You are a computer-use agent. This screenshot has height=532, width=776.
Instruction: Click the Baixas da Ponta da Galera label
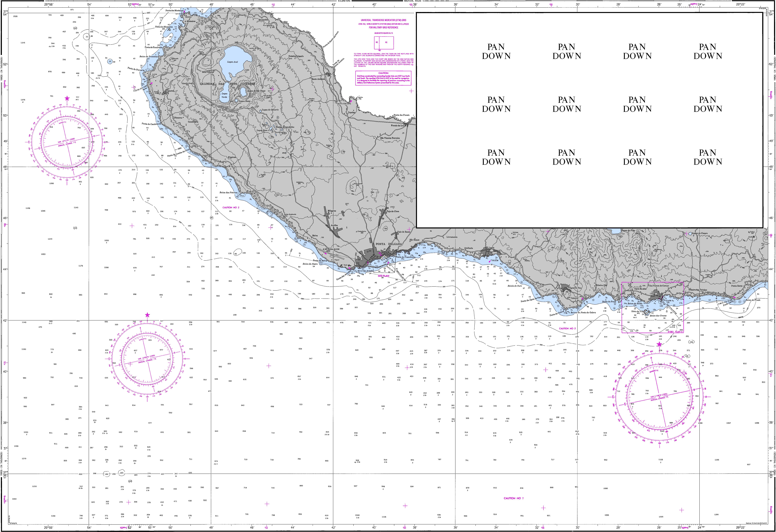(583, 313)
